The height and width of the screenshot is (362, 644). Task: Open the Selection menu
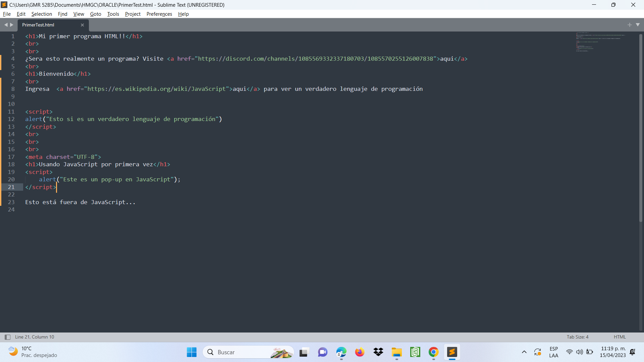42,14
